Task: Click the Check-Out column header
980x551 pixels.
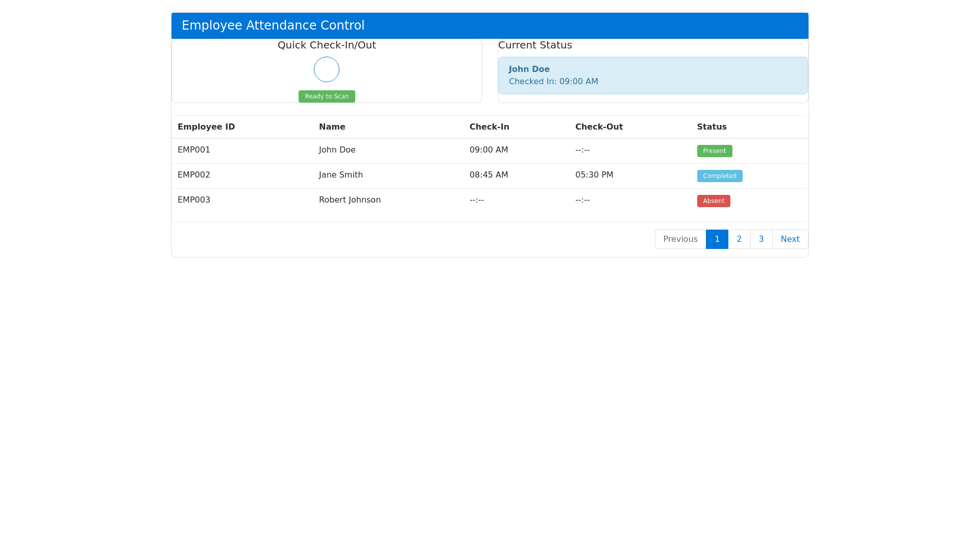Action: pyautogui.click(x=599, y=127)
